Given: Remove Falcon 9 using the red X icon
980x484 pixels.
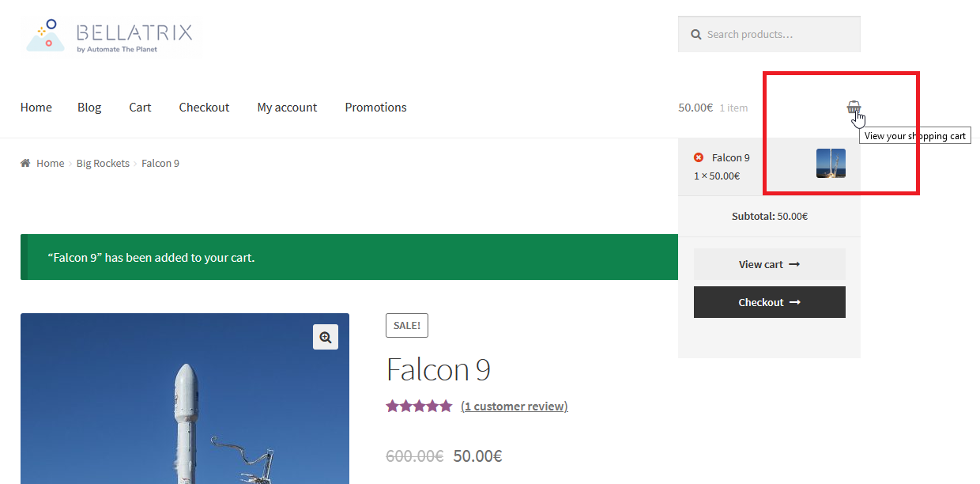Looking at the screenshot, I should point(698,157).
